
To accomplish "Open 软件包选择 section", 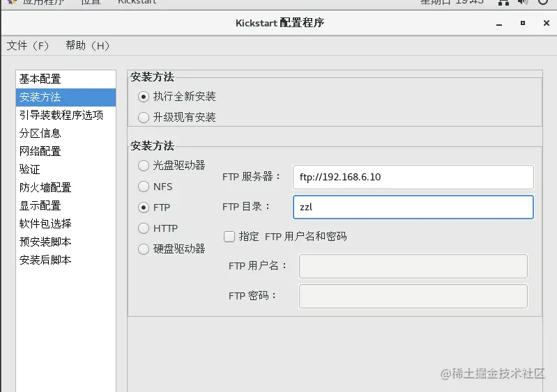I will coord(66,224).
